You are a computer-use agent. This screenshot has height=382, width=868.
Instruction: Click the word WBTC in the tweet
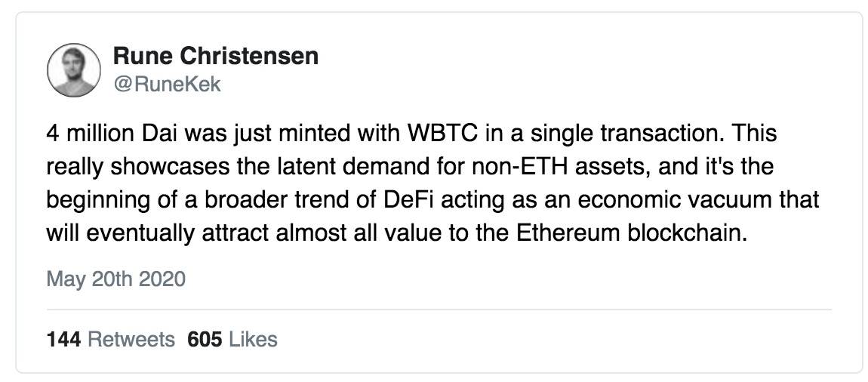tap(442, 134)
